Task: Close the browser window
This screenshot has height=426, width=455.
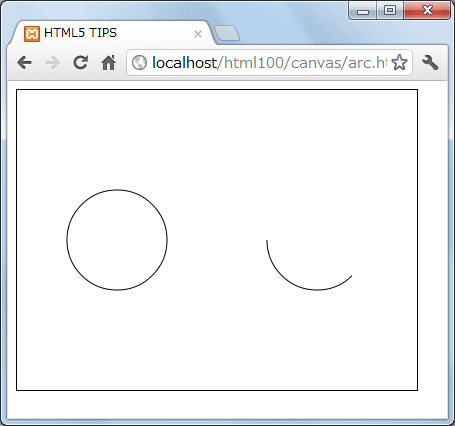Action: click(427, 11)
